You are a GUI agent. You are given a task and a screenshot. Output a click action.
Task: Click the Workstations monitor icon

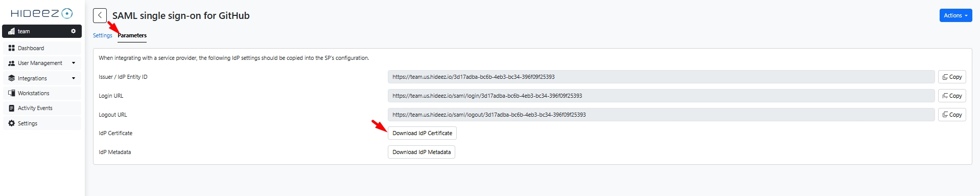click(x=11, y=93)
